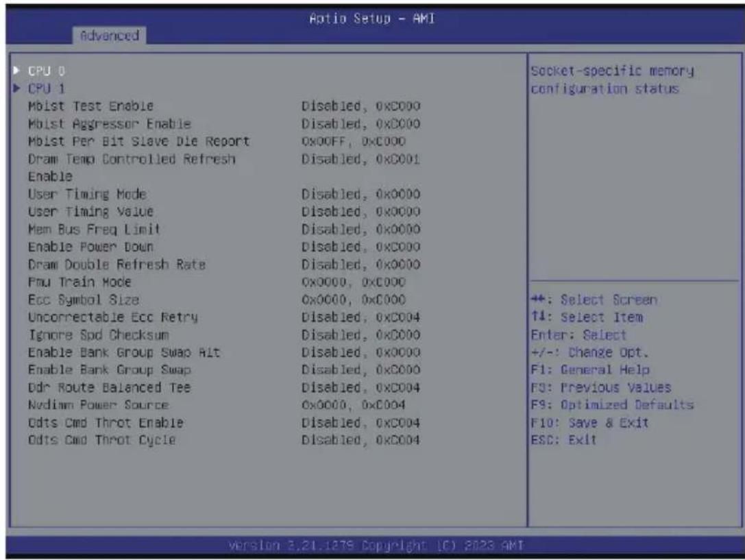Viewport: 745px width, 560px height.
Task: Select User Timing Mode label
Action: pos(87,194)
